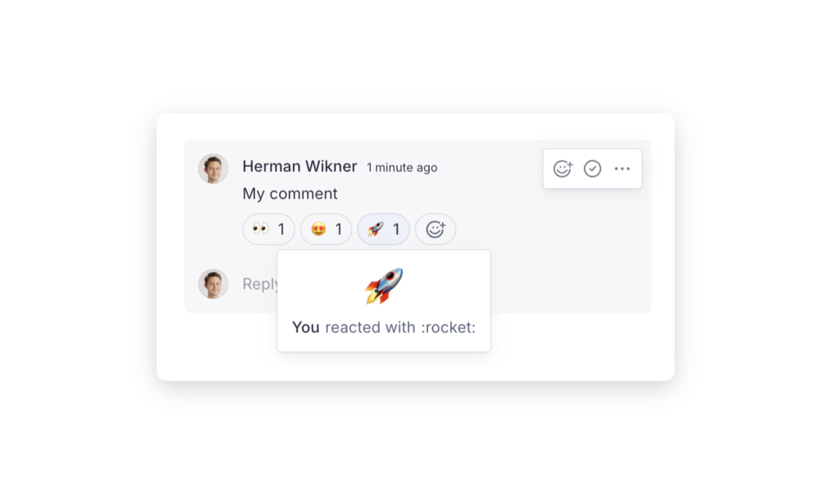This screenshot has height=504, width=827.
Task: Click the count next to the rocket emoji
Action: click(396, 229)
